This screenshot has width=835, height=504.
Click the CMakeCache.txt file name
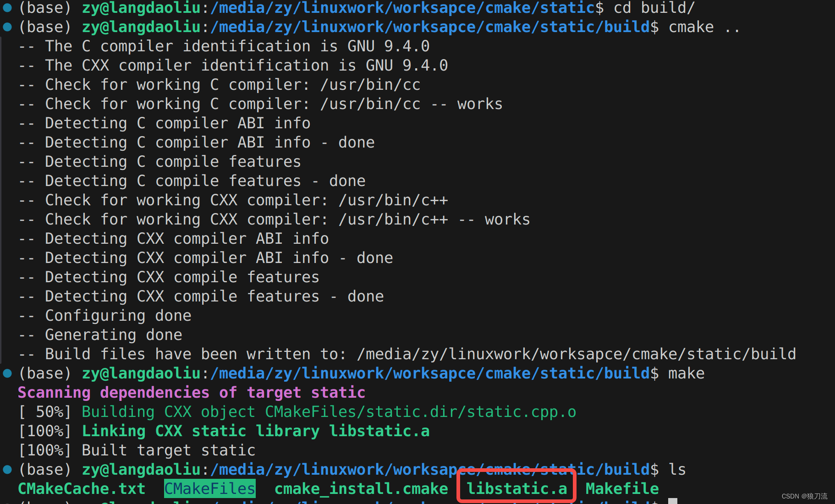point(82,489)
